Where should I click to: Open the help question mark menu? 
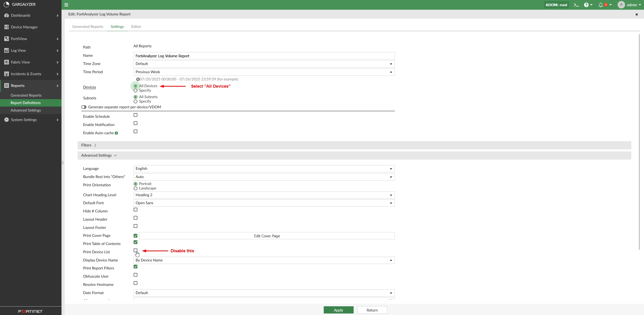click(x=588, y=5)
